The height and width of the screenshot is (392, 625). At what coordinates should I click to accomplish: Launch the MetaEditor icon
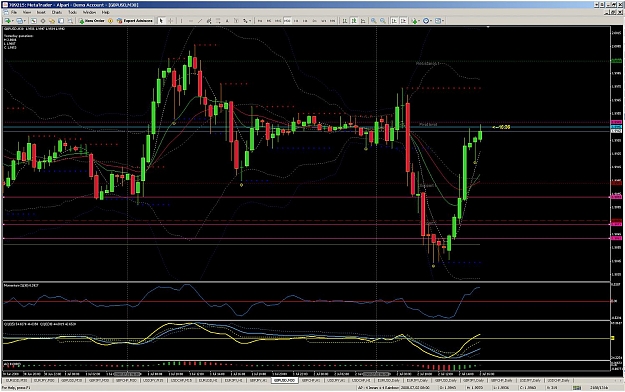110,21
